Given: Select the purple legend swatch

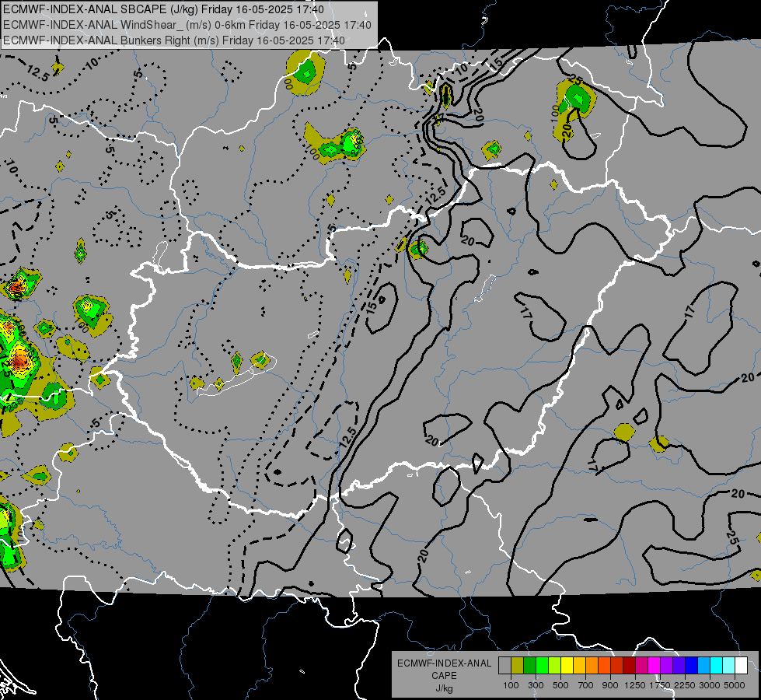Looking at the screenshot, I should (666, 665).
